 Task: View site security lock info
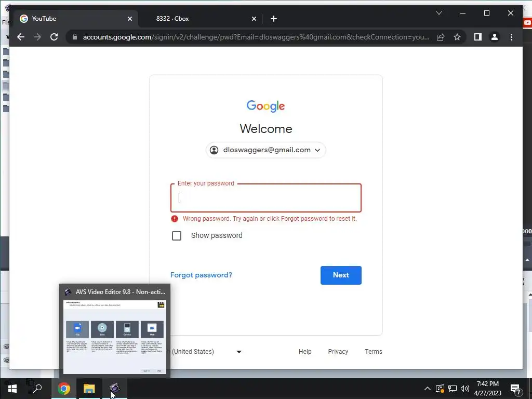pyautogui.click(x=75, y=37)
